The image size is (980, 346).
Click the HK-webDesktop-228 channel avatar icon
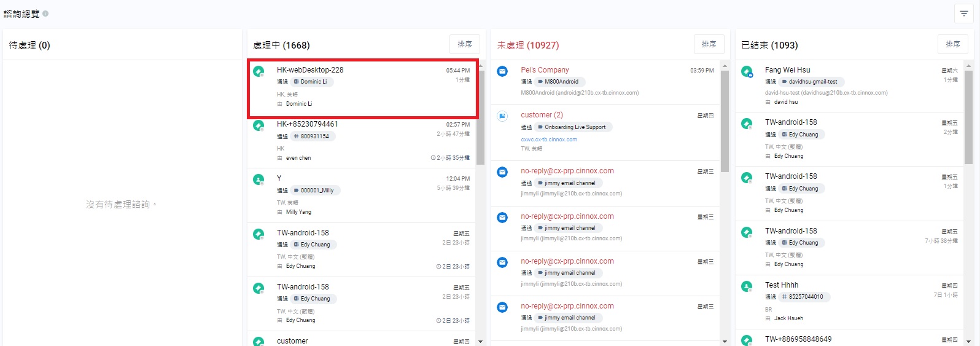tap(259, 71)
